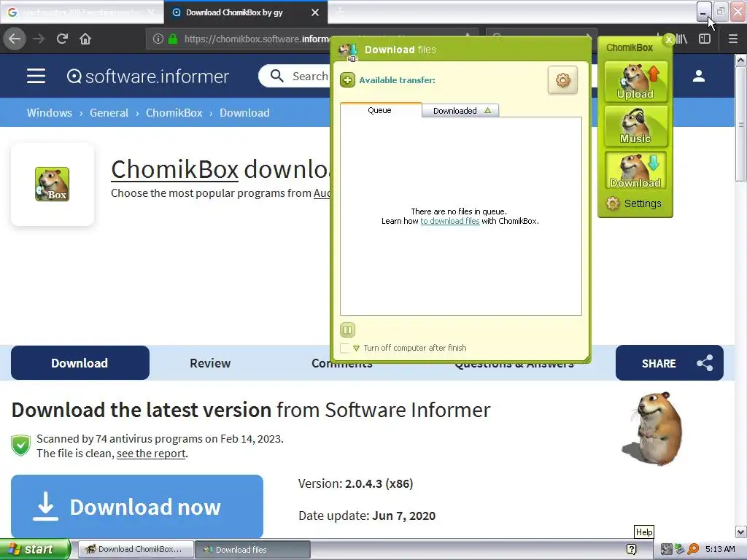Toggle the browser sidebar view
Viewport: 747px width, 560px height.
click(x=705, y=39)
